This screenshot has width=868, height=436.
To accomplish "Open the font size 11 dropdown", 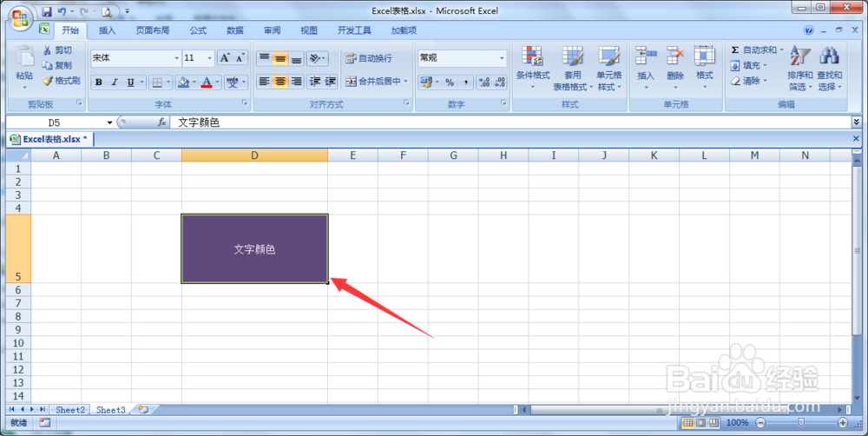I will (209, 57).
